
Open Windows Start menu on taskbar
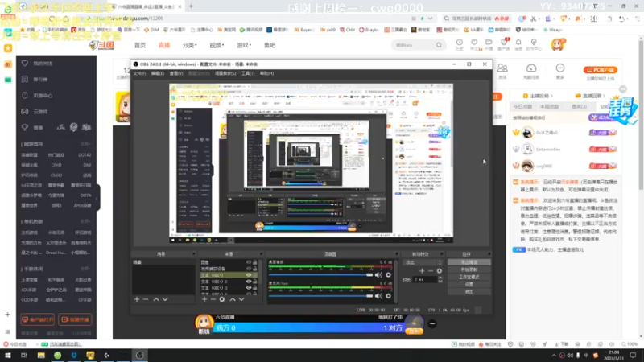[7, 356]
